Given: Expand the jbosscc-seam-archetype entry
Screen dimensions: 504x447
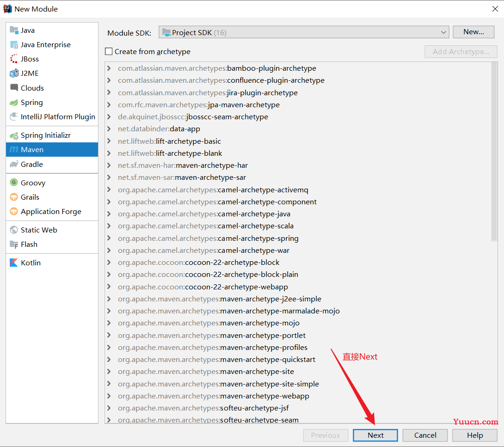Looking at the screenshot, I should point(109,116).
